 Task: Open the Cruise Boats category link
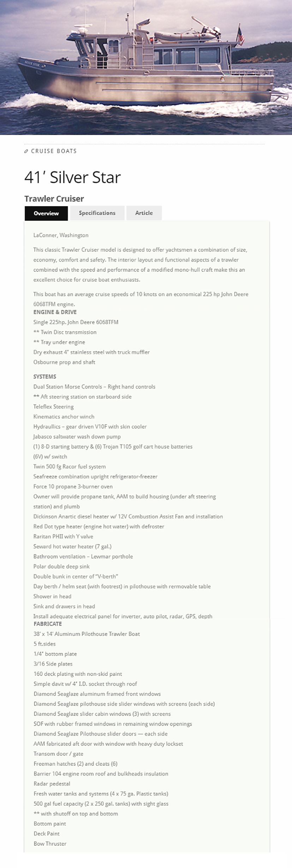tap(54, 151)
